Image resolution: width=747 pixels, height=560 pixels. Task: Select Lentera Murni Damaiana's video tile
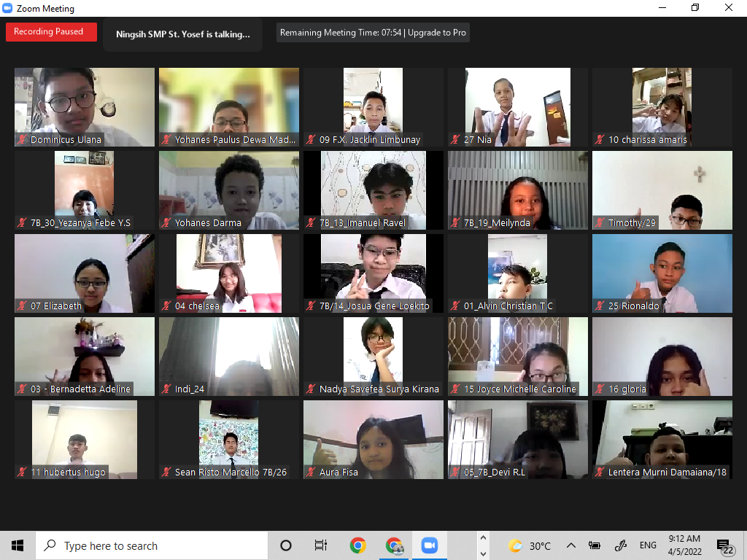click(x=662, y=440)
